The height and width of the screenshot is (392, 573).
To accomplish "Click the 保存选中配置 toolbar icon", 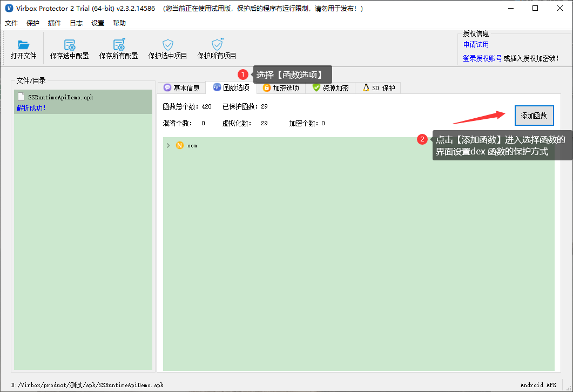I will (x=70, y=45).
